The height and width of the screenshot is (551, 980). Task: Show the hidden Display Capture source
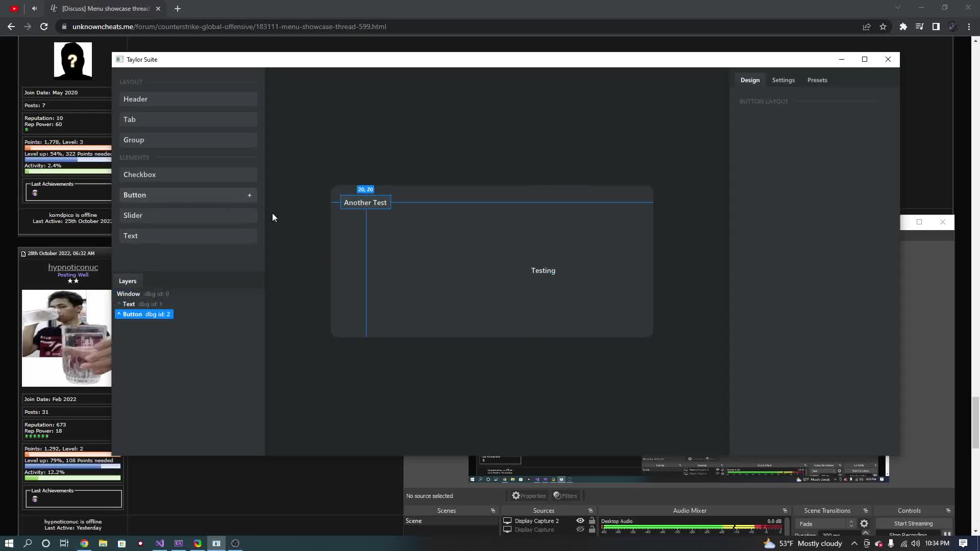[580, 530]
